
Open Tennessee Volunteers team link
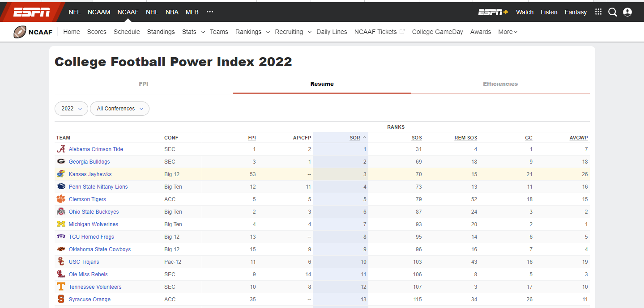[x=95, y=287]
